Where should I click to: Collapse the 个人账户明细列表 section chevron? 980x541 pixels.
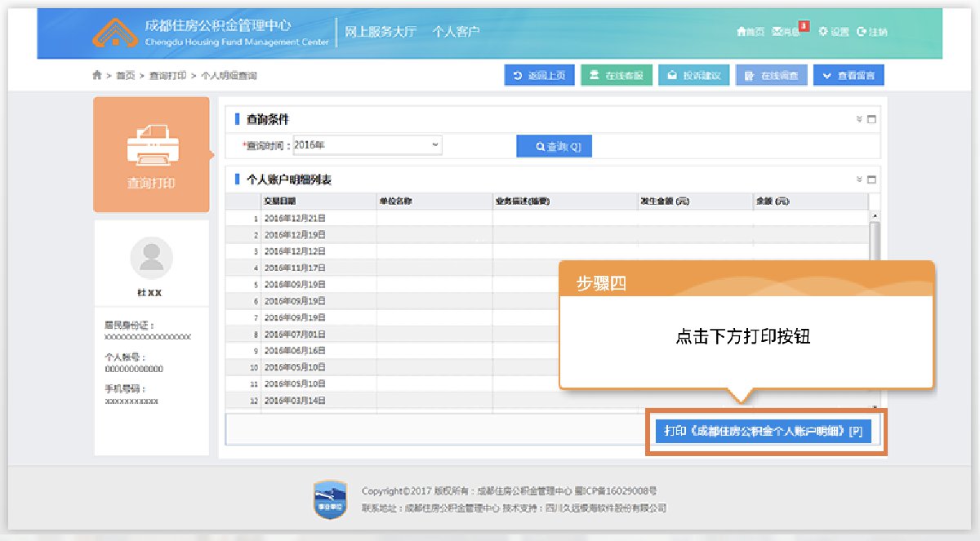tap(859, 180)
